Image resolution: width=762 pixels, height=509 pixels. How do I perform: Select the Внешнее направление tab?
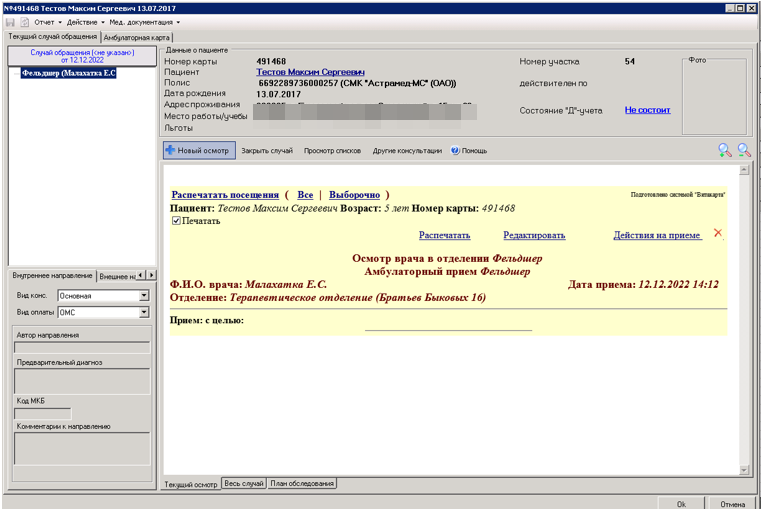(117, 276)
